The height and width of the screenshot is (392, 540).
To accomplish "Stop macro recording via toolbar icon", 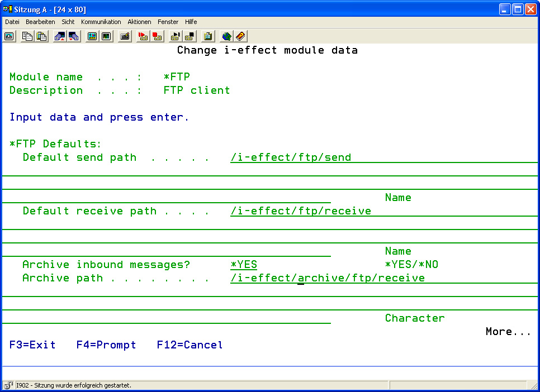I will coord(157,36).
